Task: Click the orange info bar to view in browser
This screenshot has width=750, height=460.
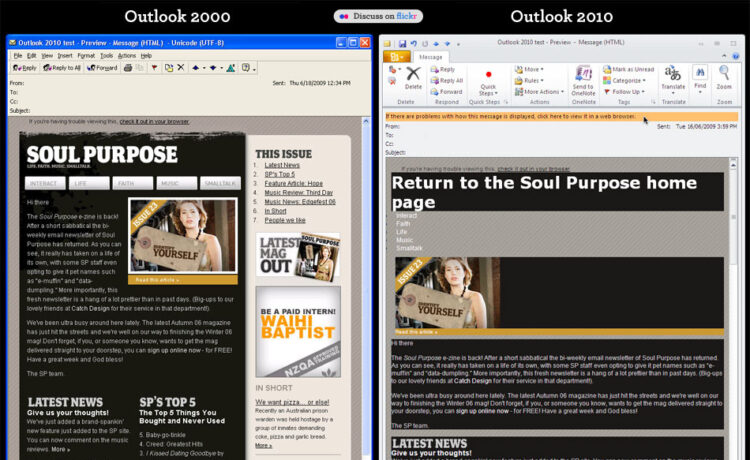Action: tap(562, 116)
